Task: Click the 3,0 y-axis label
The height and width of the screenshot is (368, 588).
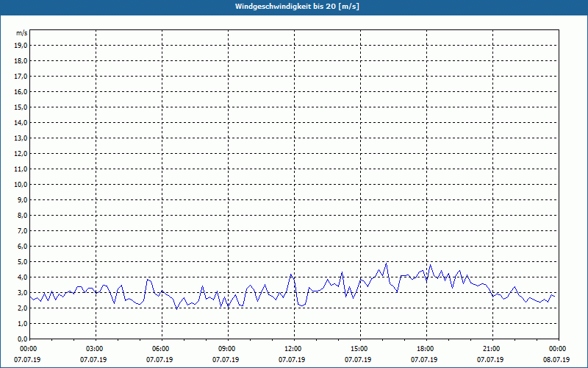Action: 23,292
